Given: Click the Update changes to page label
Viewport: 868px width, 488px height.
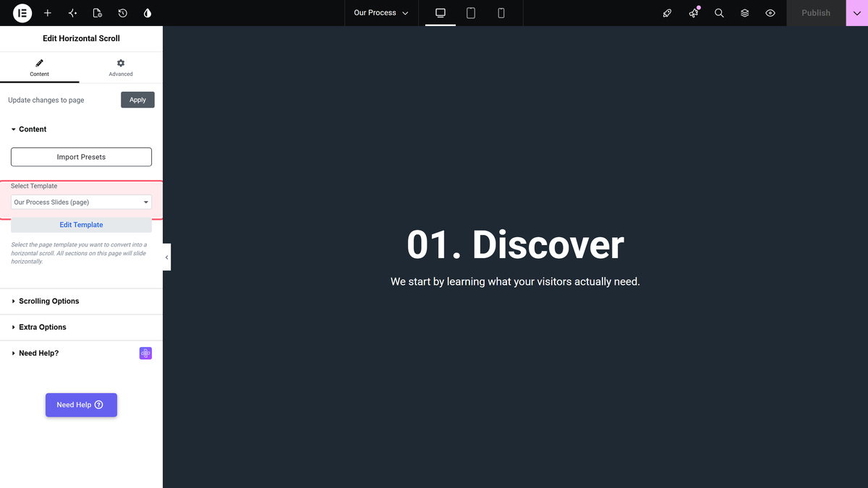Looking at the screenshot, I should coord(46,100).
